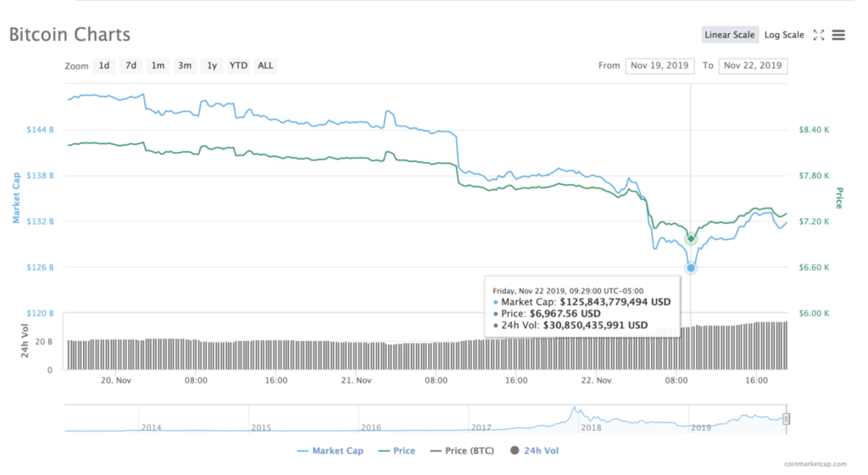
Task: Switch to Log Scale
Action: 784,35
